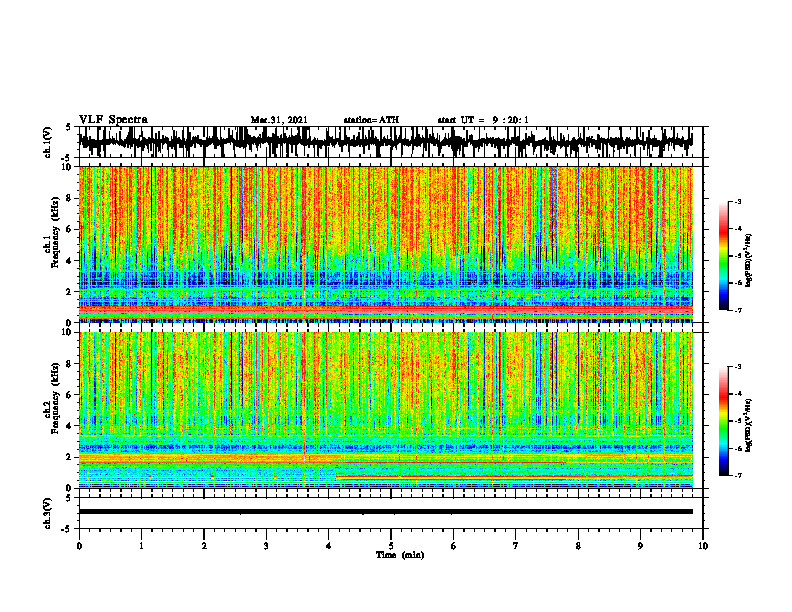Click the ch.2 colorbar log(PSD) label

749,425
